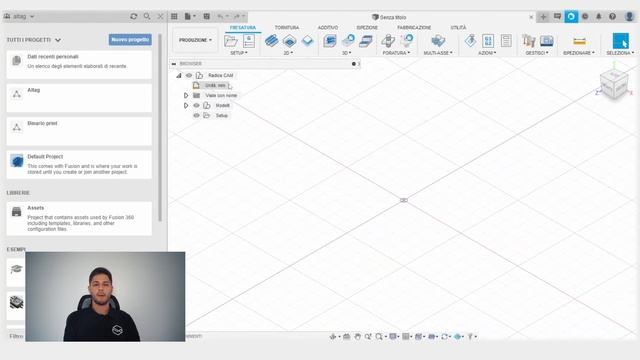
Task: Select the 2D Adaptive Clearing tool
Action: 271,41
